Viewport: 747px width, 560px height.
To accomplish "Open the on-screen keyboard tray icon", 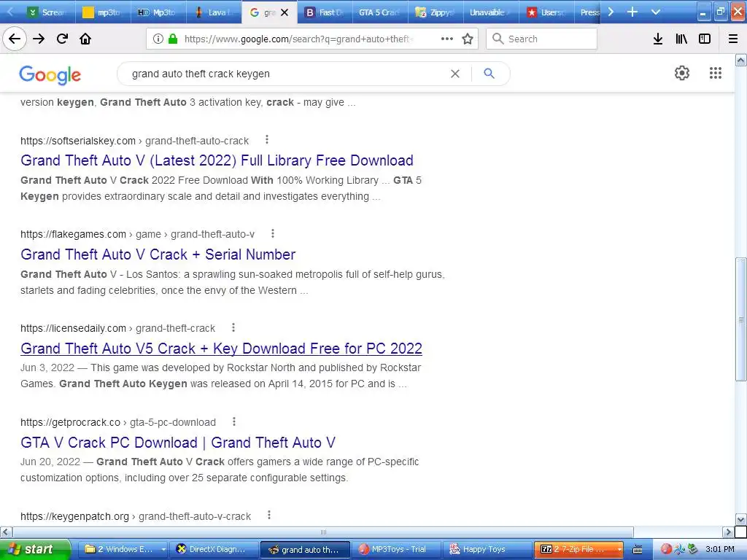I will coord(637,550).
